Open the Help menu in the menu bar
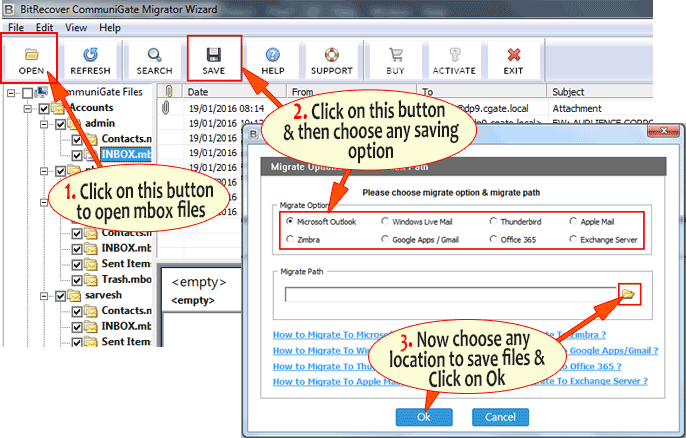This screenshot has width=686, height=438. 109,28
